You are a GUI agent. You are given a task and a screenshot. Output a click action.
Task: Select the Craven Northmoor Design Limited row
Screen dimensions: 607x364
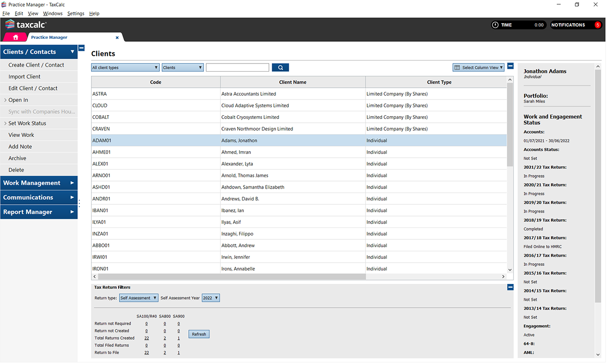click(x=299, y=129)
